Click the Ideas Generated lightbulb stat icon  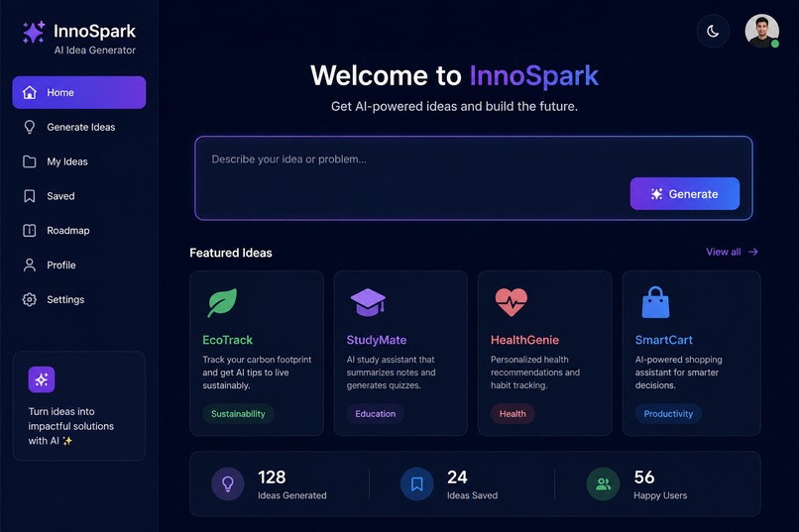[x=228, y=483]
